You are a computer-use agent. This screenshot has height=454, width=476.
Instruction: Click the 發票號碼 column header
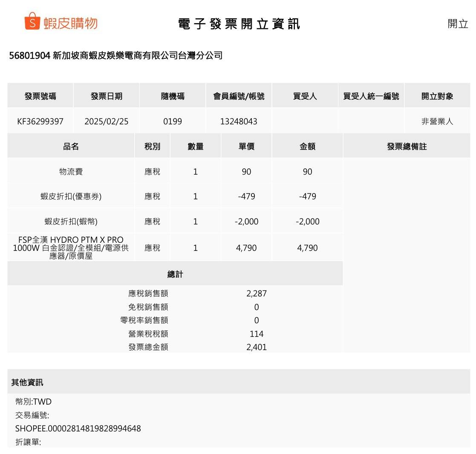pos(40,96)
